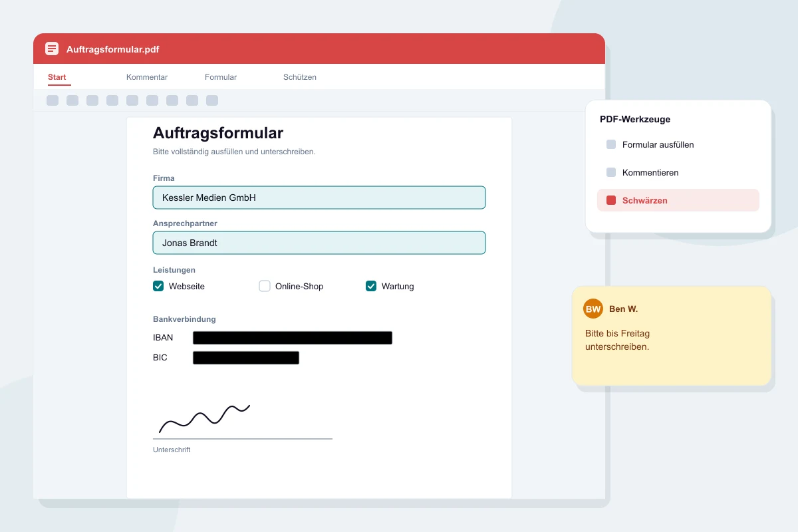This screenshot has width=798, height=532.
Task: Uncheck the Wartung checkbox
Action: tap(371, 286)
